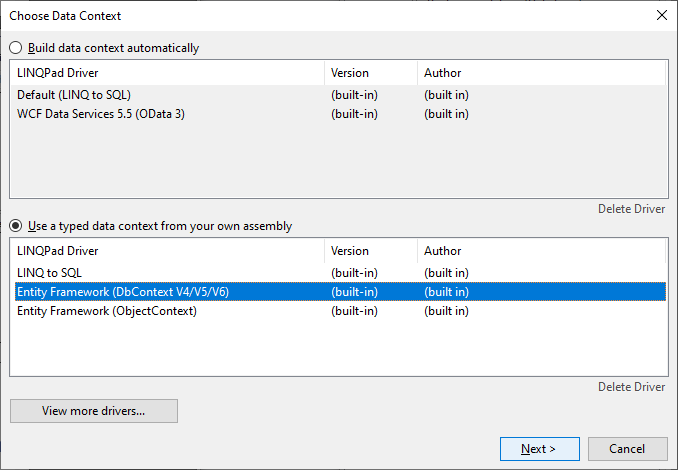Open the View more drivers dialog

coord(94,411)
